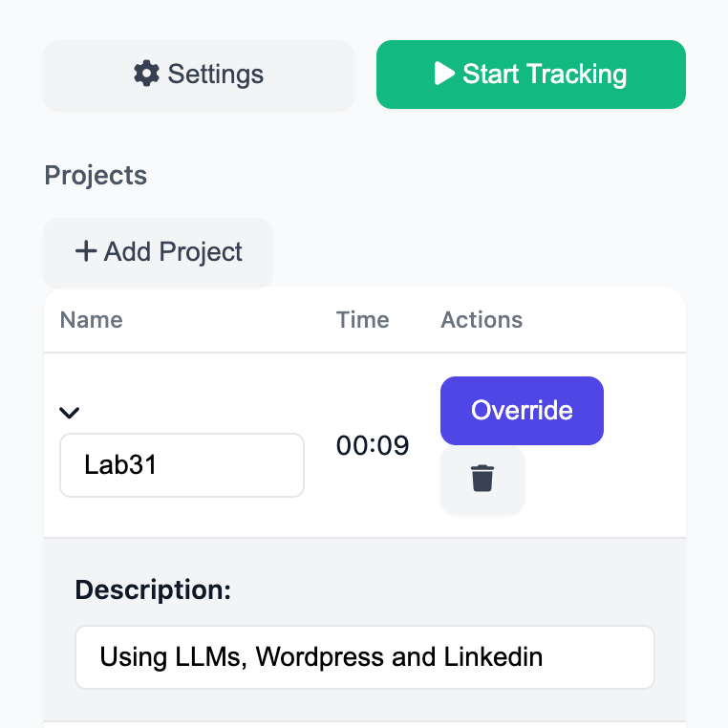
Task: Click the Name column header
Action: pos(92,320)
